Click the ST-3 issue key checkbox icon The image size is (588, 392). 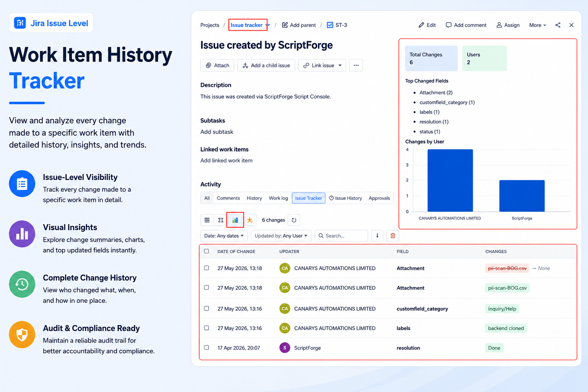pos(330,25)
